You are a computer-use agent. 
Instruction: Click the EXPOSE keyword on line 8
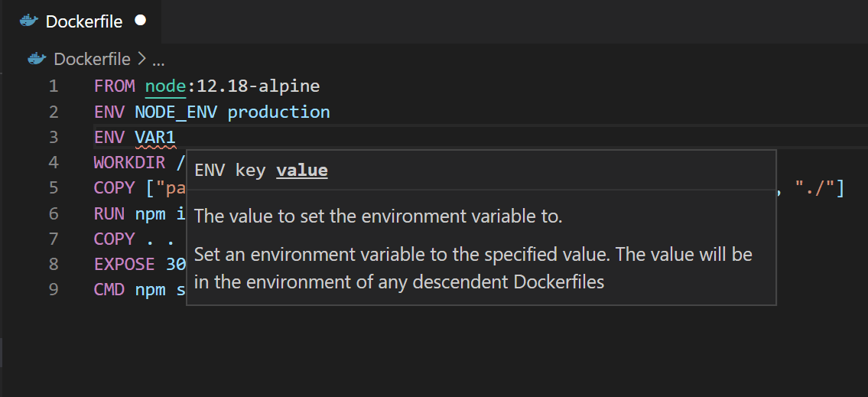coord(125,265)
